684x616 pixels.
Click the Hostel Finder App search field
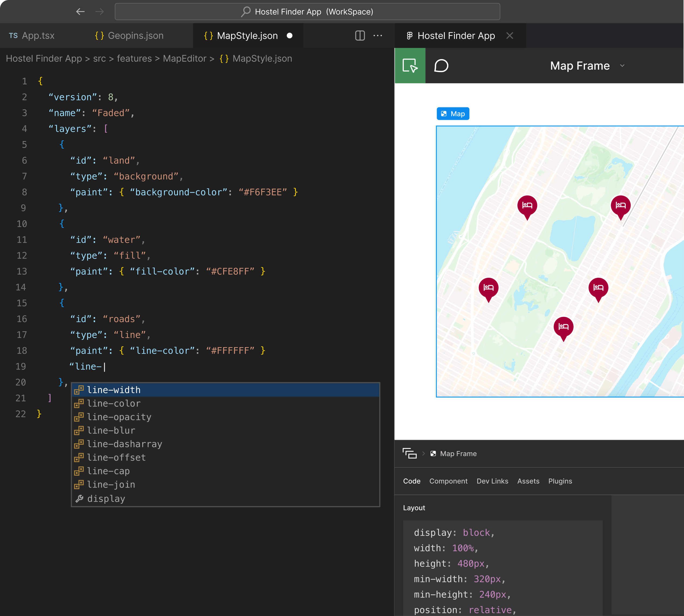point(307,12)
